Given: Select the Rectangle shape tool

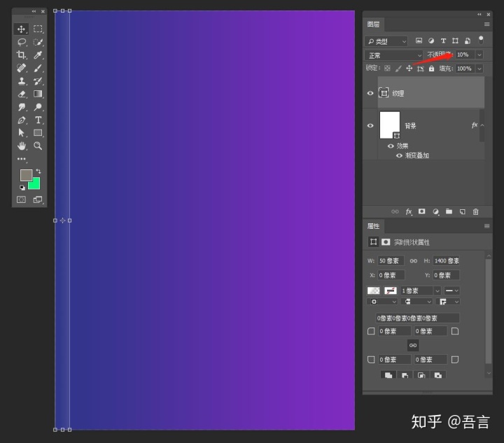Looking at the screenshot, I should (38, 133).
